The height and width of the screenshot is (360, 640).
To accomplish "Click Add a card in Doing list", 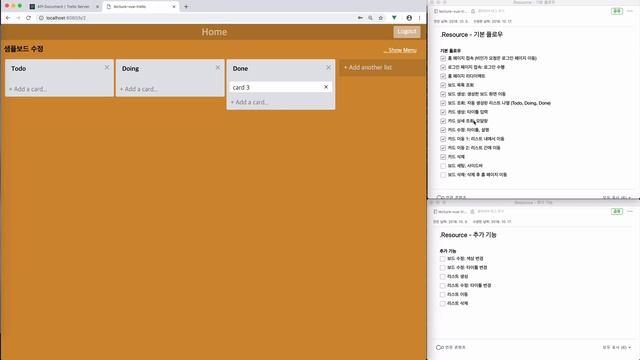I will pos(138,89).
